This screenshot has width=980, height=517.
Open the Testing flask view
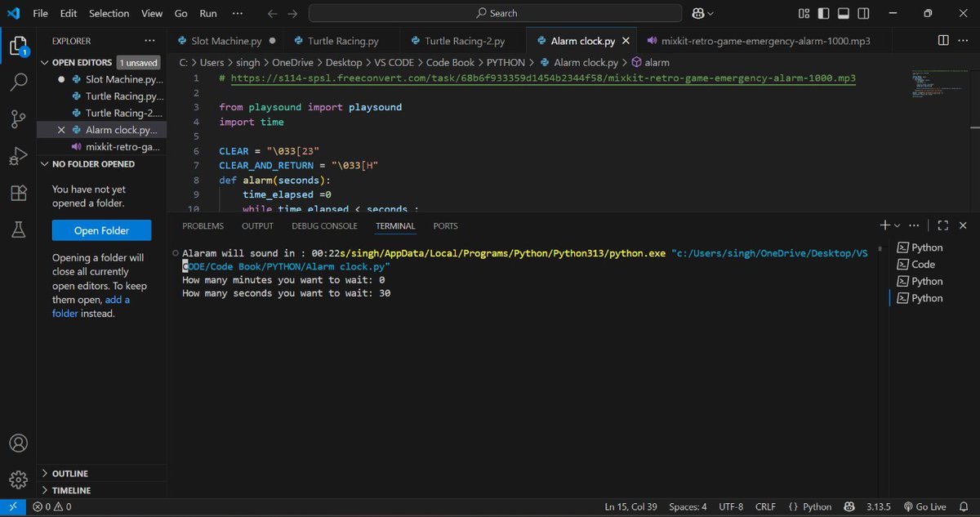coord(18,231)
